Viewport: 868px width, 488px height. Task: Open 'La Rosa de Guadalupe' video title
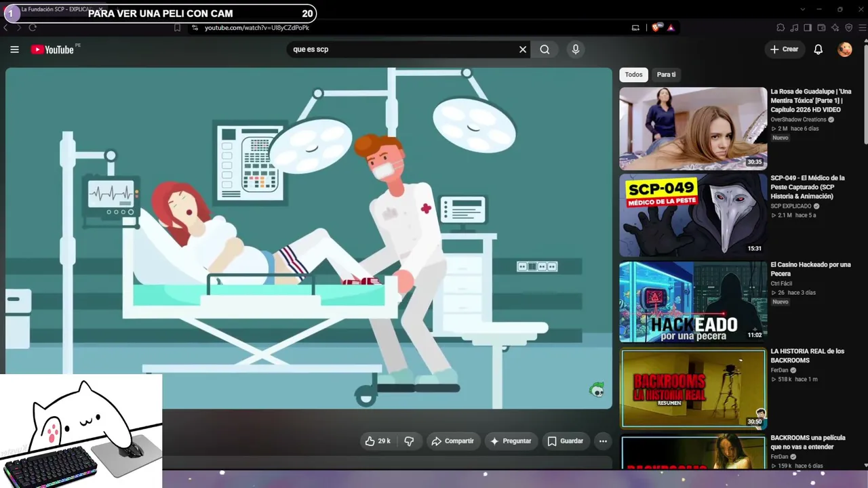pyautogui.click(x=811, y=100)
